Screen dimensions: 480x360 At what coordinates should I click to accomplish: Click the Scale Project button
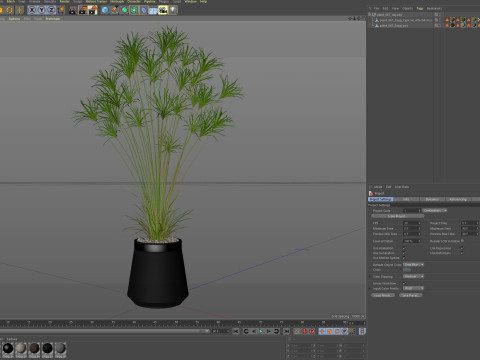pos(398,216)
